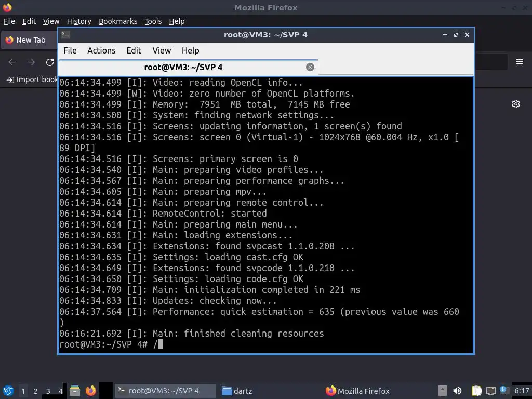532x399 pixels.
Task: Click 'Memory: 7951 MB total' log line
Action: pyautogui.click(x=205, y=104)
